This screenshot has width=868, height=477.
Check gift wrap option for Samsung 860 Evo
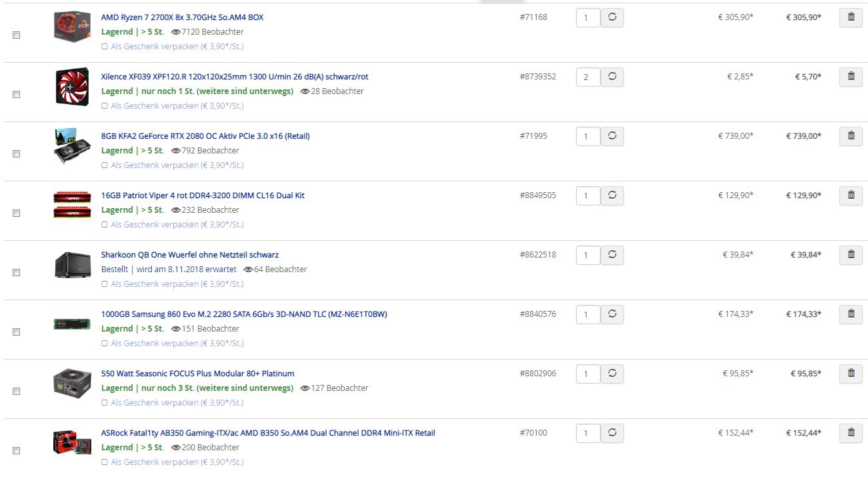point(105,344)
